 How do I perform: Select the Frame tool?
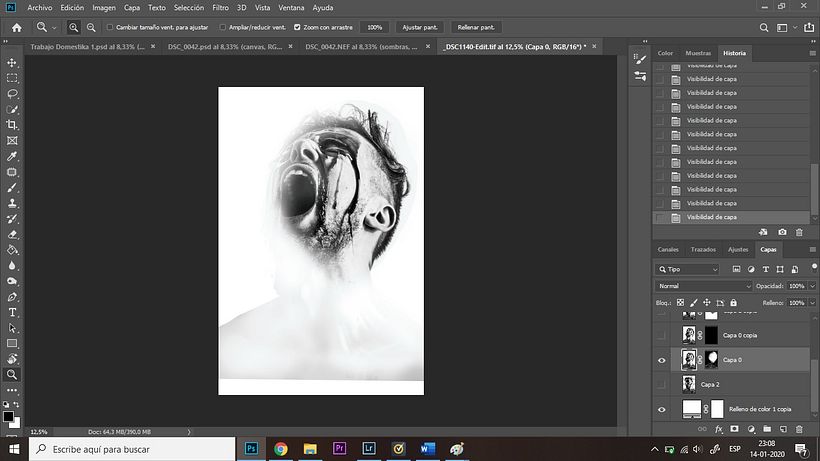coord(12,141)
